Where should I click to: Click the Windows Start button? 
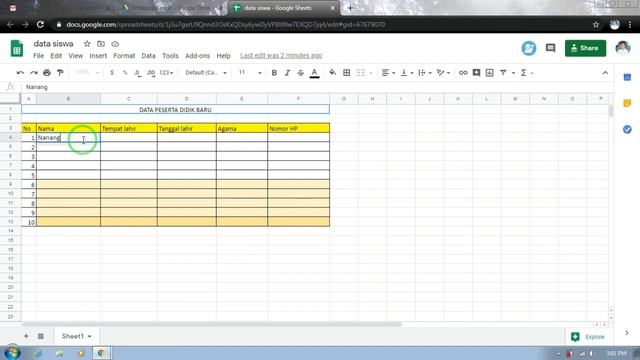12,353
